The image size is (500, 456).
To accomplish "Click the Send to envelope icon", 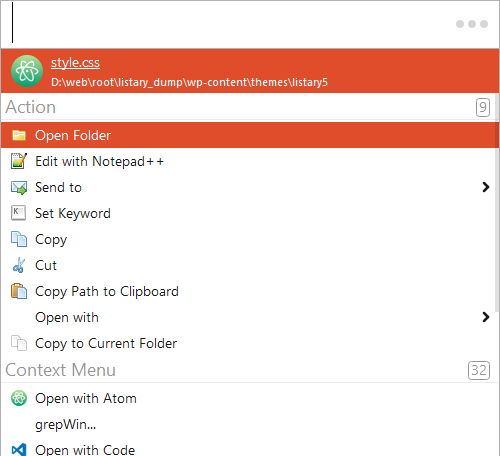I will tap(19, 188).
